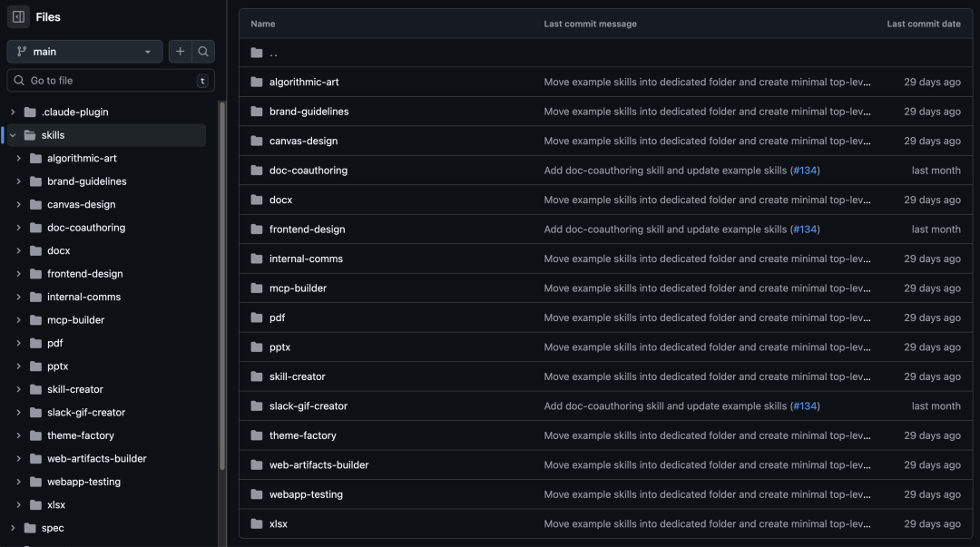Screen dimensions: 980x547
Task: Open #134 link in frontend-design row
Action: click(x=805, y=230)
